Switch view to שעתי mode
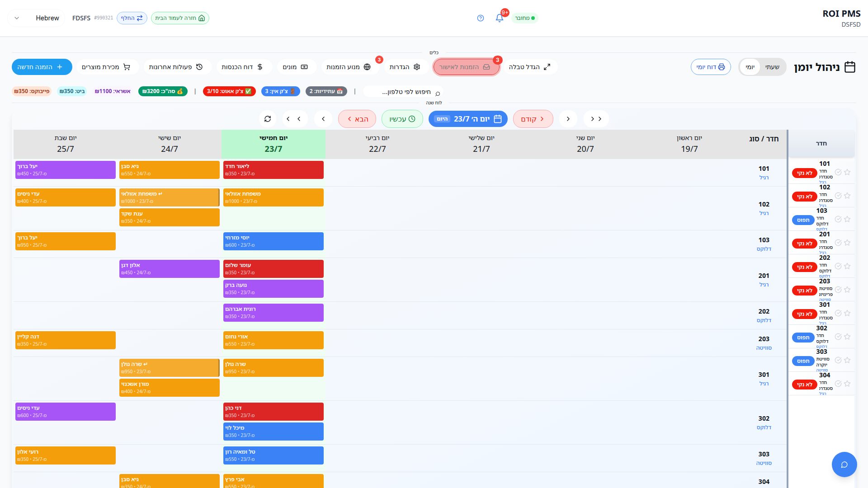 coord(772,67)
